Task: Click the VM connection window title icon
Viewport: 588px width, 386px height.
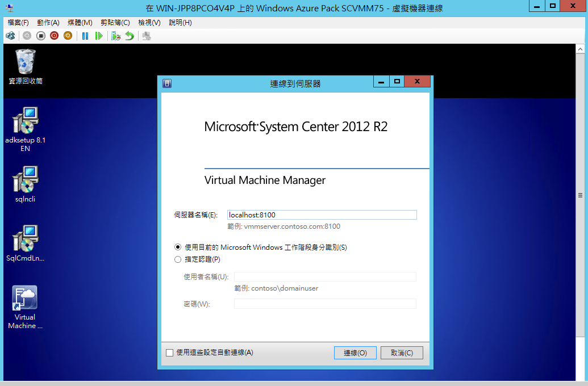Action: (9, 7)
